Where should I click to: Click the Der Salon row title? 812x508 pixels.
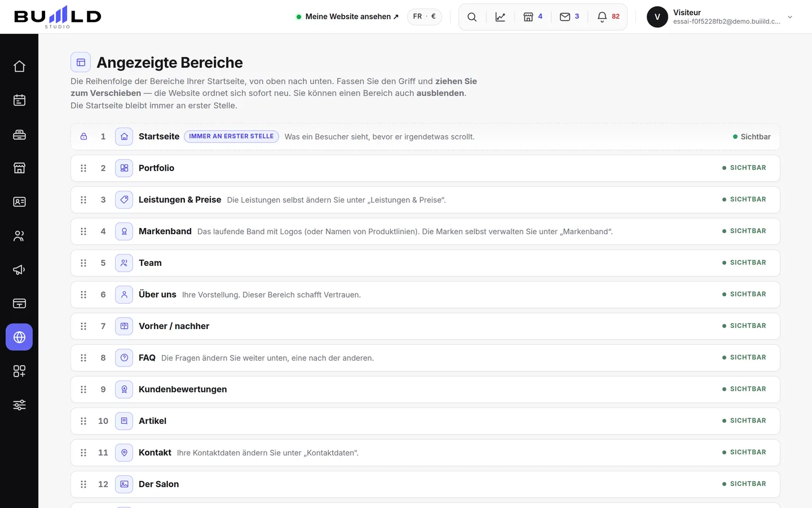[x=158, y=484]
